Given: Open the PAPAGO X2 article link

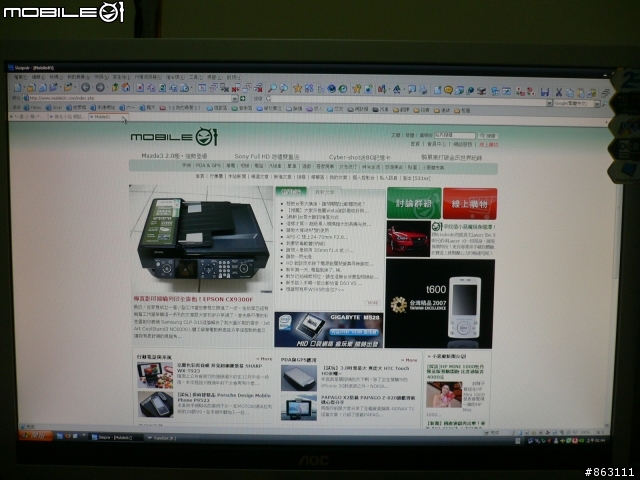Looking at the screenshot, I should [x=368, y=400].
